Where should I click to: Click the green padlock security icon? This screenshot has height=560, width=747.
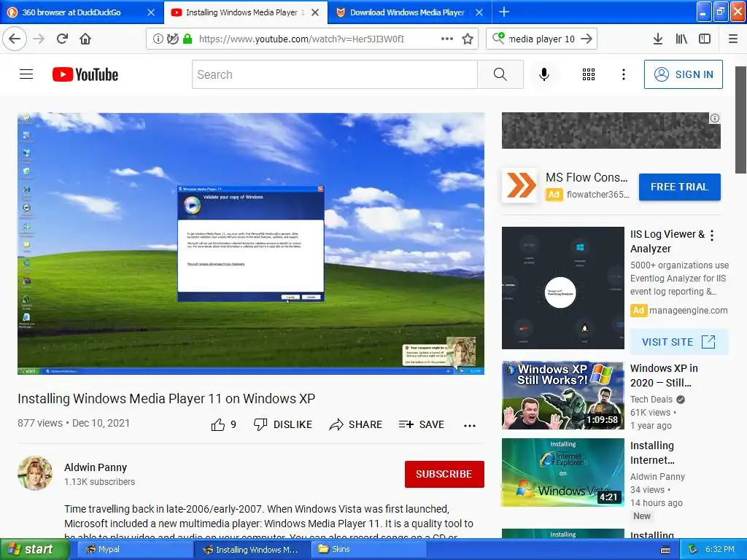[187, 39]
